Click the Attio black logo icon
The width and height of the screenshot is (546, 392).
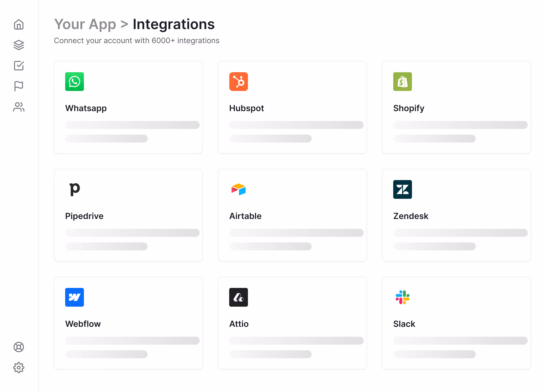coord(238,297)
